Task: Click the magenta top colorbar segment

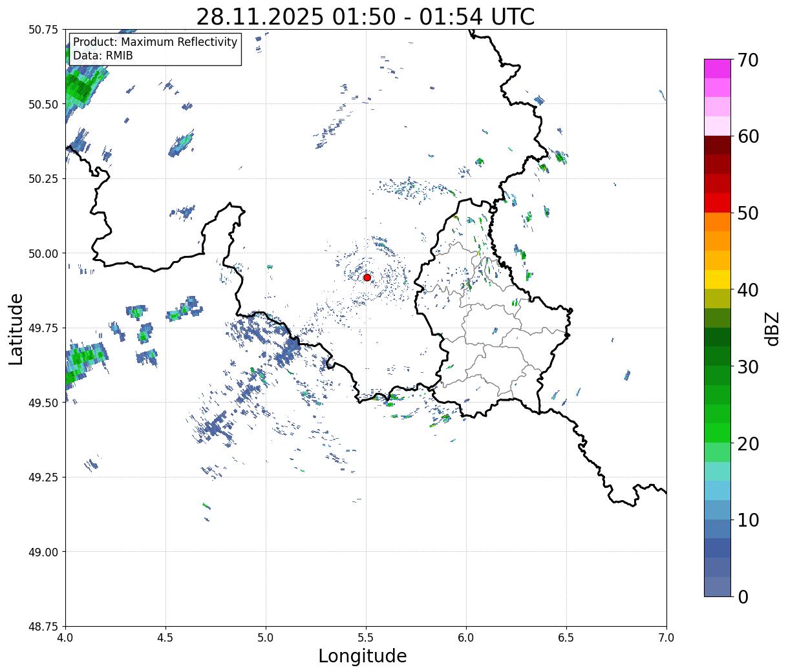Action: tap(718, 68)
